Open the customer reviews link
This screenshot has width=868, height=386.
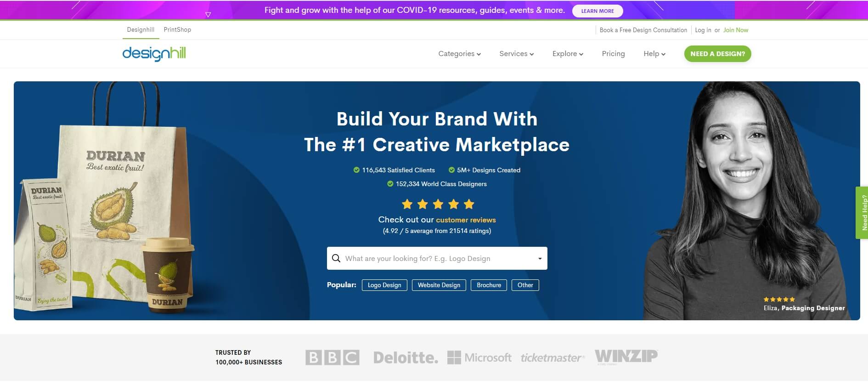466,220
